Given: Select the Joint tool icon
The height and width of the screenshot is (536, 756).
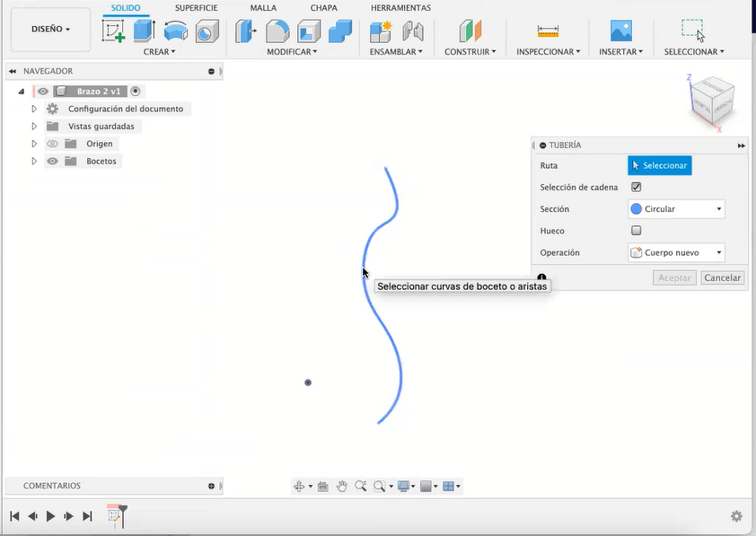Looking at the screenshot, I should click(x=413, y=31).
